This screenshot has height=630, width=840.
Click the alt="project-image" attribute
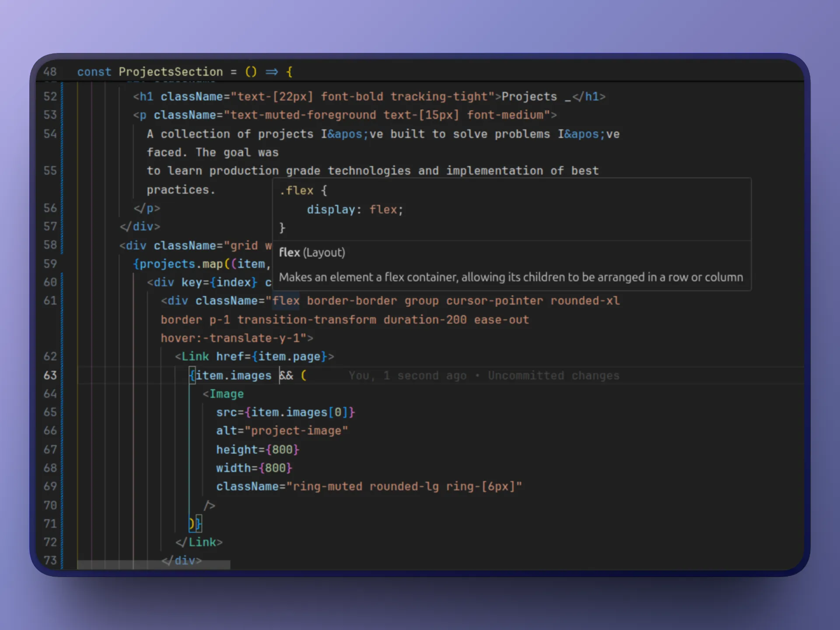coord(282,430)
